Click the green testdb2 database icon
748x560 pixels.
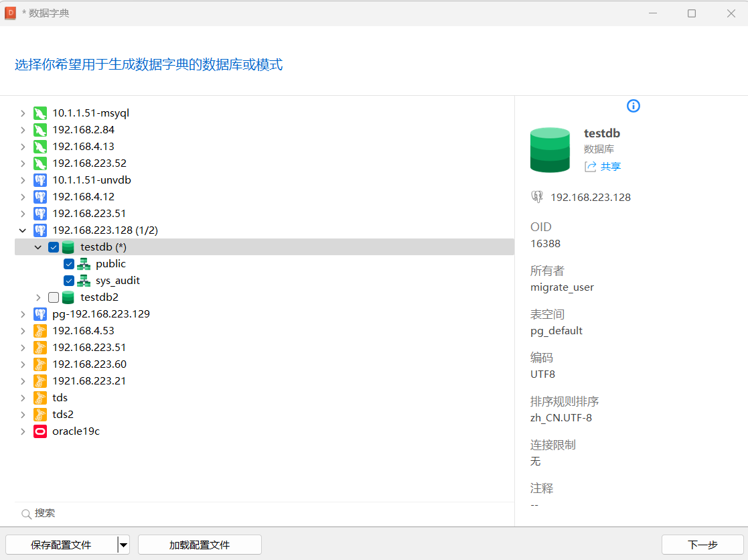click(x=68, y=297)
